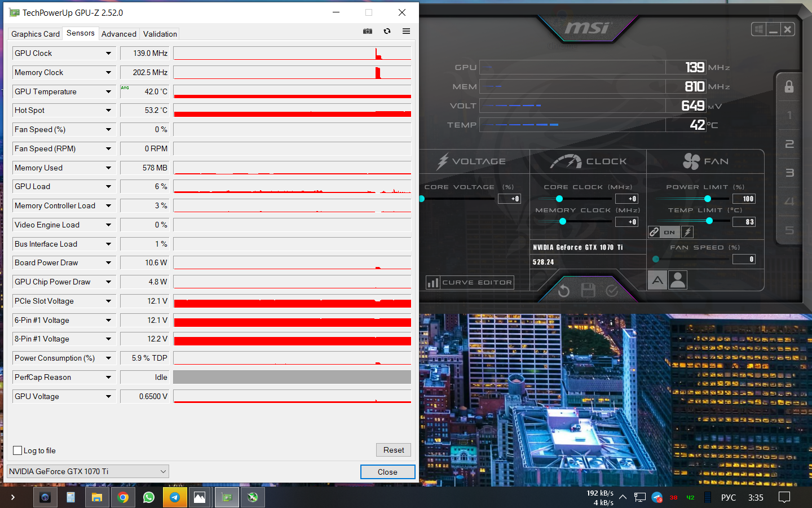812x508 pixels.
Task: Take a GPU-Z sensor screenshot with camera icon
Action: (368, 31)
